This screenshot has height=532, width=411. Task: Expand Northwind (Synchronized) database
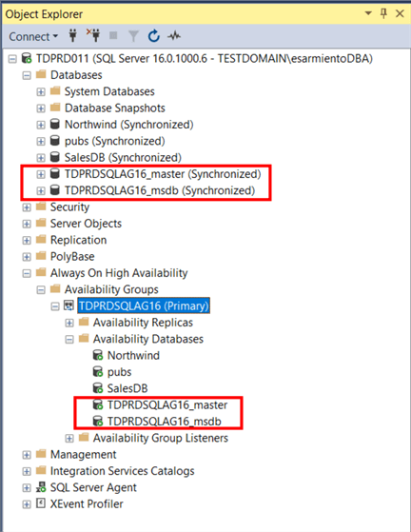(x=41, y=125)
